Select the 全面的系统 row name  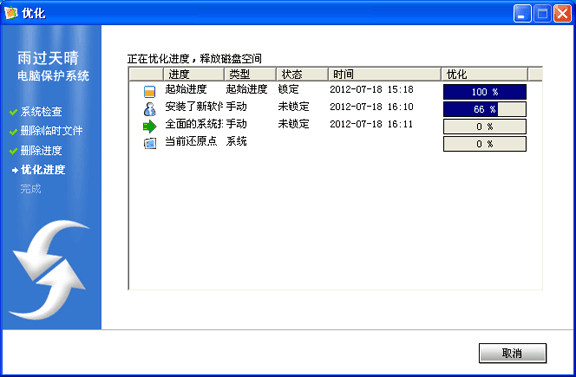tap(194, 124)
